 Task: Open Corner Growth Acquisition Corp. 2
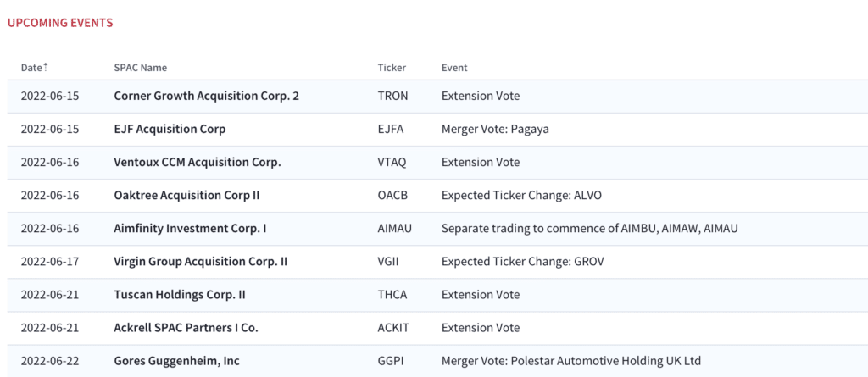206,96
